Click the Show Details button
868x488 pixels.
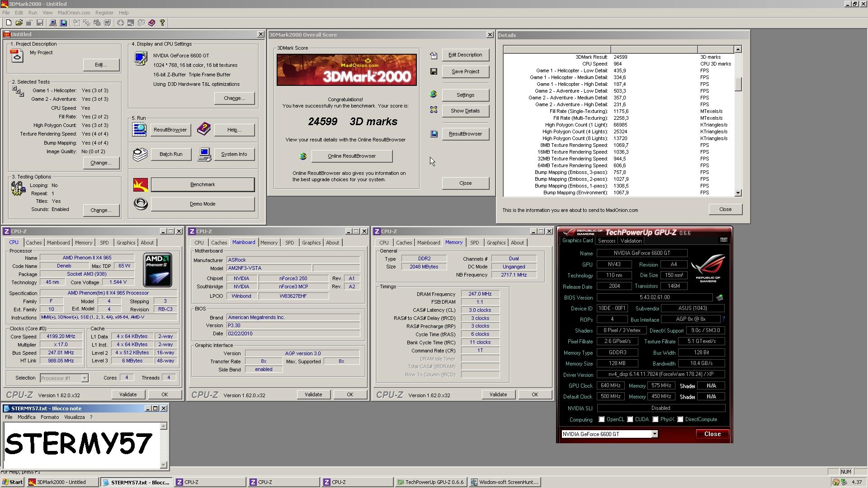tap(465, 111)
